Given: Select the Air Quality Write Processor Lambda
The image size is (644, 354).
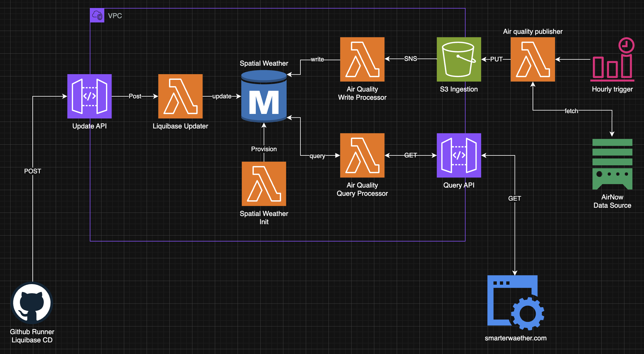Looking at the screenshot, I should click(x=362, y=59).
